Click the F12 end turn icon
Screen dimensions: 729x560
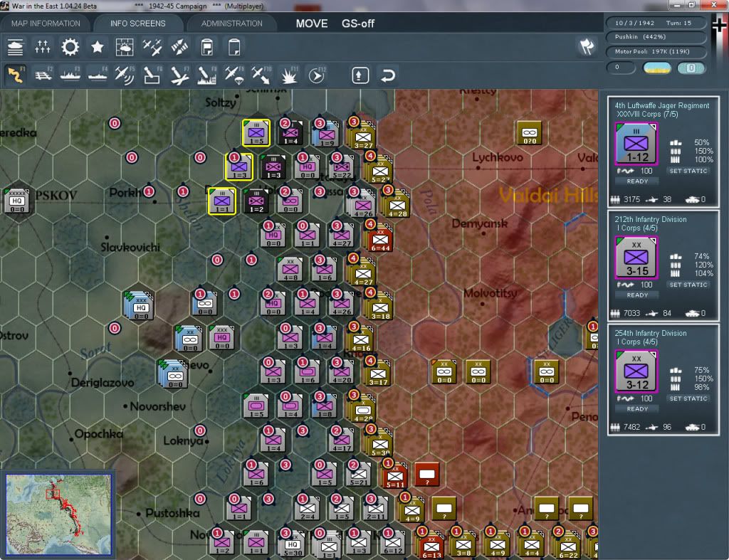click(317, 75)
